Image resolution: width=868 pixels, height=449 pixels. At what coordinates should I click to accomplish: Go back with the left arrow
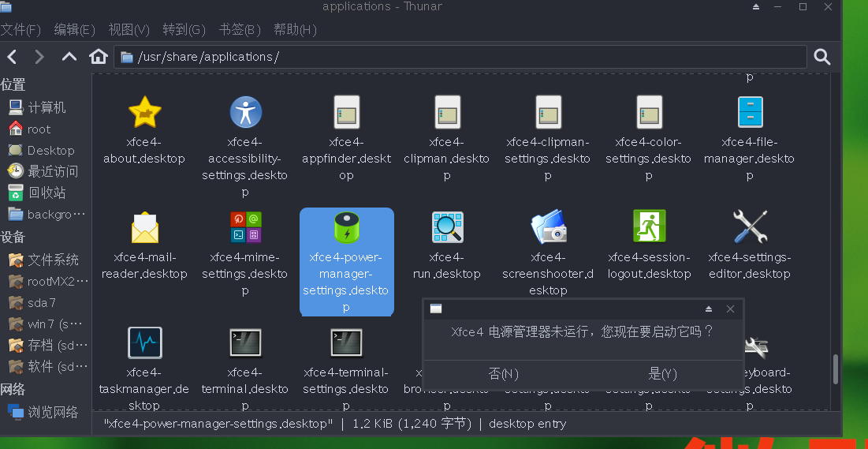pyautogui.click(x=12, y=57)
